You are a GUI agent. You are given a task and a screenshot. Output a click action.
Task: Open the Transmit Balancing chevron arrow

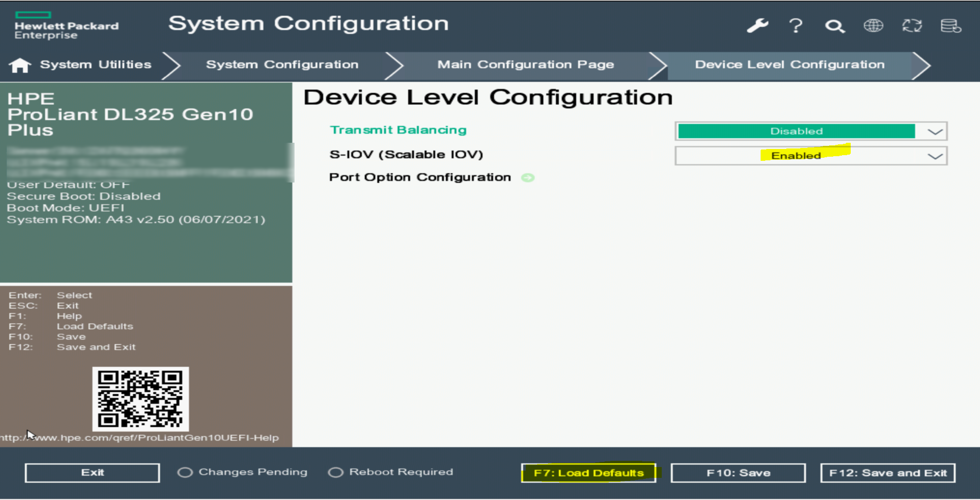(x=933, y=131)
